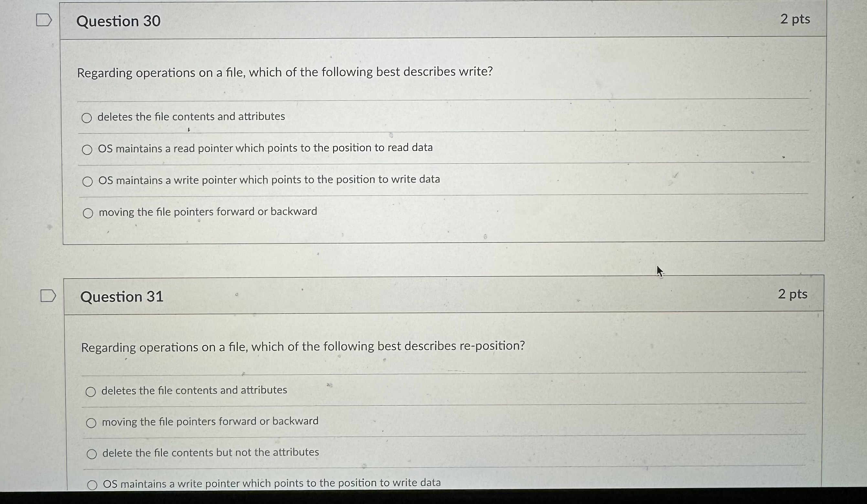Viewport: 867px width, 504px height.
Task: Click the Question 30 header
Action: pyautogui.click(x=118, y=21)
